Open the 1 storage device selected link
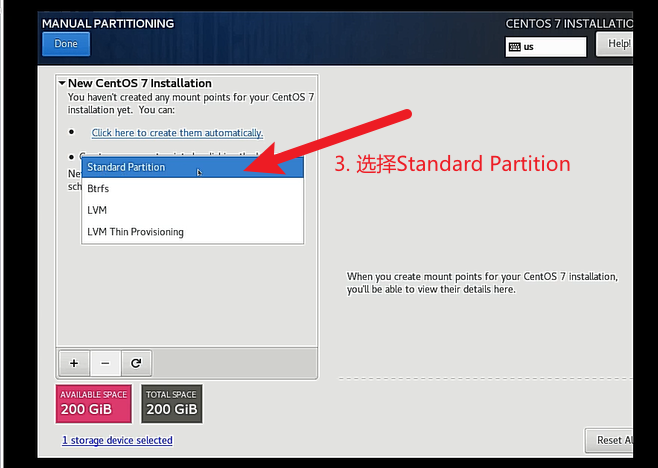 click(x=118, y=440)
